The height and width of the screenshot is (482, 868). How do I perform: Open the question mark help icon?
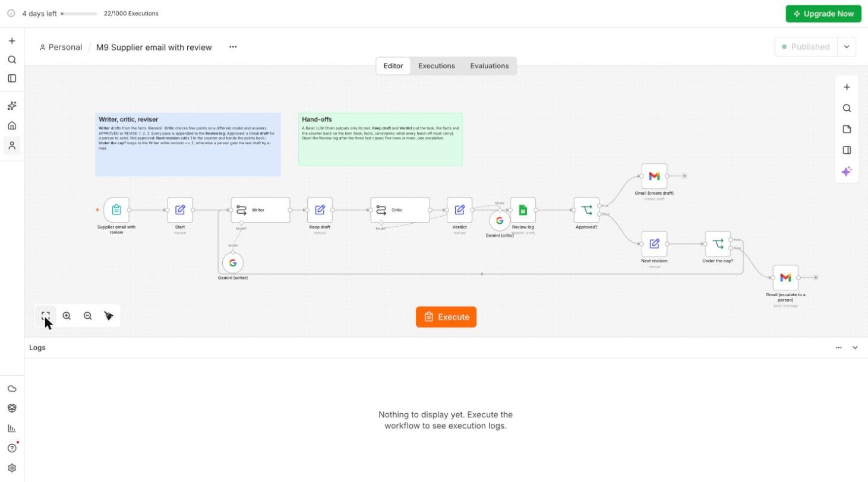point(12,448)
